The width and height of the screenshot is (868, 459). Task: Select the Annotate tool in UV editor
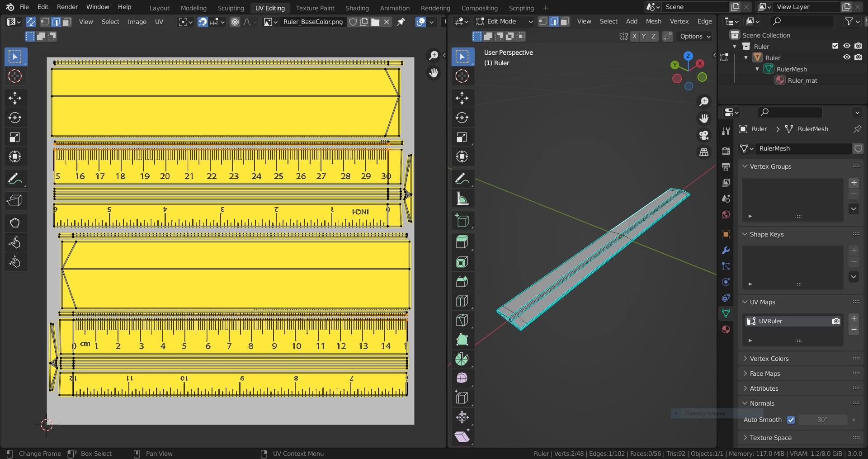pos(15,179)
